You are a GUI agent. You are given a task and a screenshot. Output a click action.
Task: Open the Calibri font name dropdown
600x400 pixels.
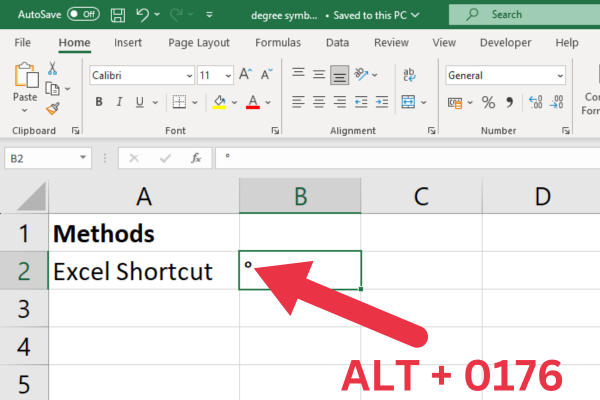(x=189, y=76)
